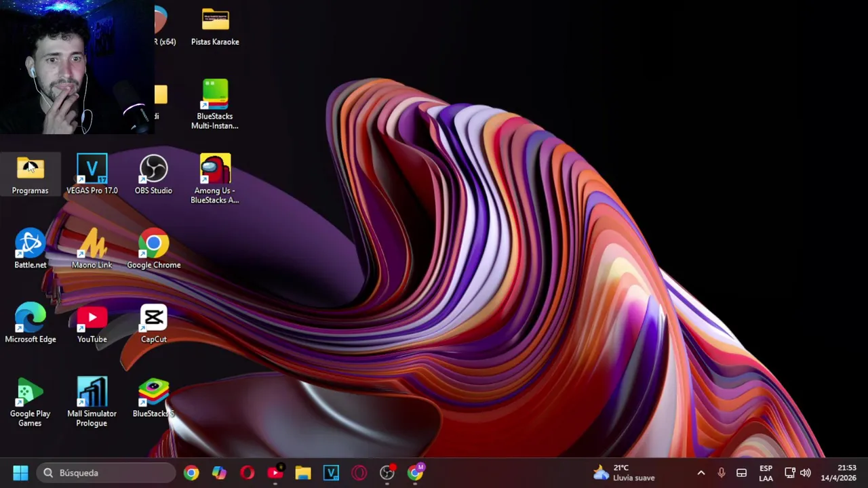The height and width of the screenshot is (488, 868).
Task: Open Battle.net desktop icon
Action: 30,250
